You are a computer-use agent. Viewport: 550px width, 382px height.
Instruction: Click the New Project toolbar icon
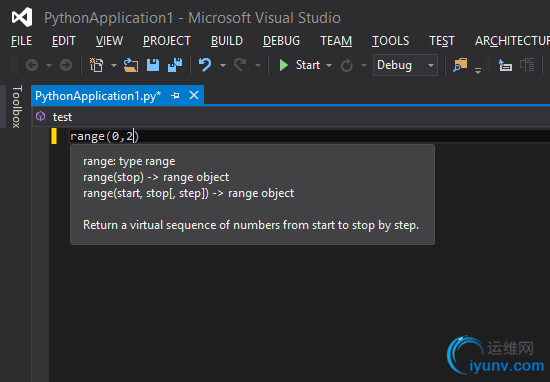96,65
